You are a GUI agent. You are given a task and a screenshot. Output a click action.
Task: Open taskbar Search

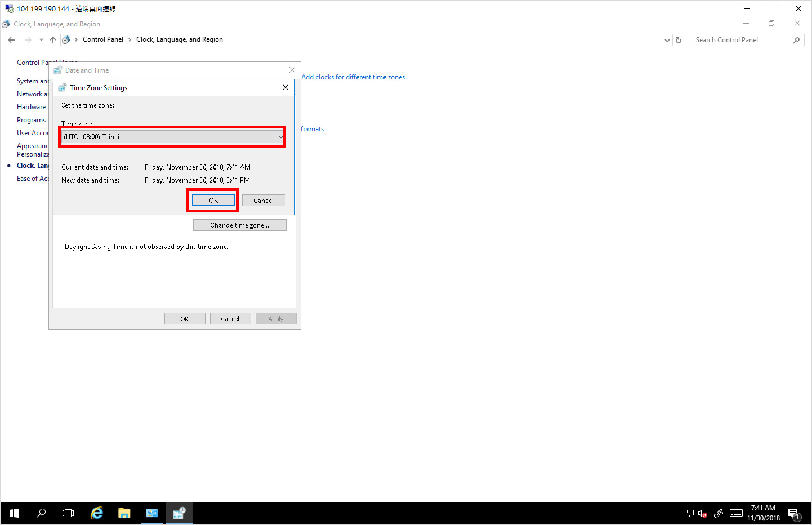41,513
